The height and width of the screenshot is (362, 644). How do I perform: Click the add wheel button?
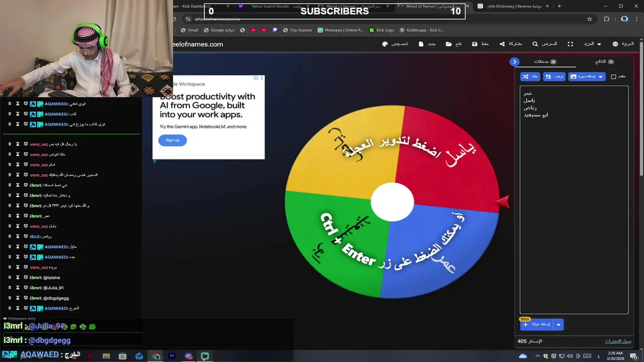pos(537,324)
